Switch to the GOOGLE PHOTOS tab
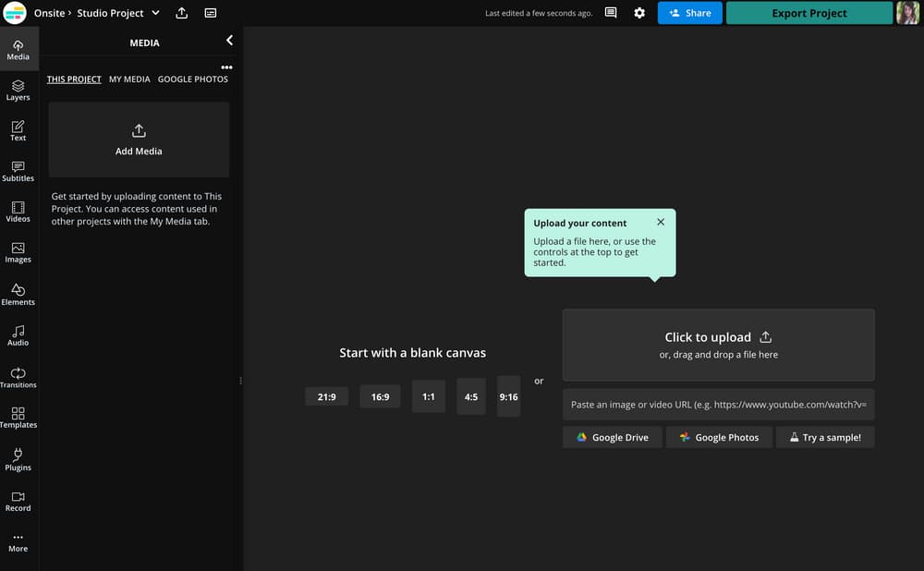The height and width of the screenshot is (571, 924). (192, 79)
